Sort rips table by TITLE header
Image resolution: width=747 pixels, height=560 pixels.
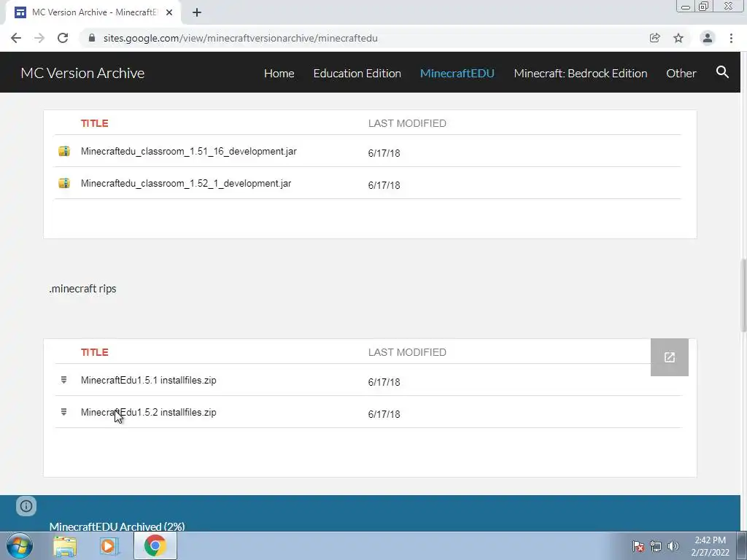coord(94,352)
